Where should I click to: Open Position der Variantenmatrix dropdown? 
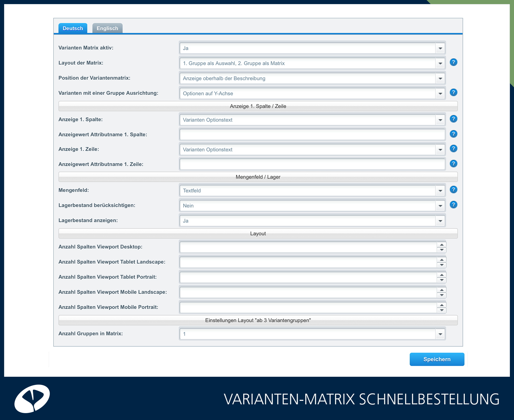click(x=440, y=78)
